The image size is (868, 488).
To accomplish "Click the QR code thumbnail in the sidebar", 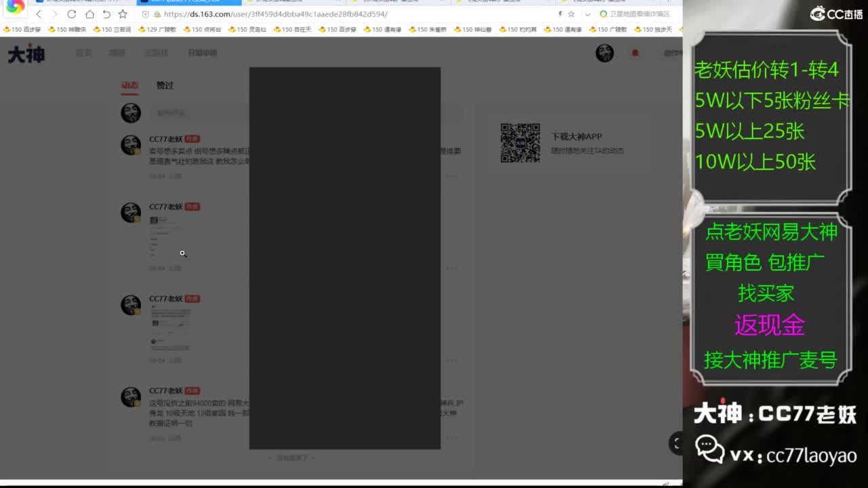I will tap(520, 142).
